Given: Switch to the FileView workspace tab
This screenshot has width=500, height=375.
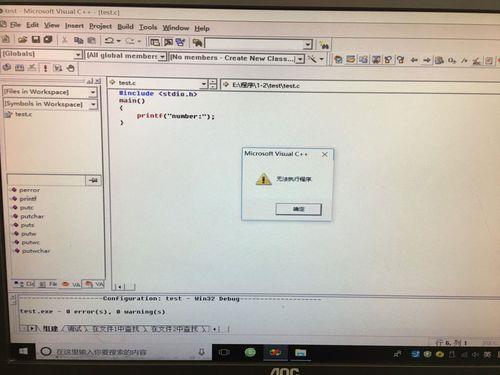Looking at the screenshot, I should point(48,284).
